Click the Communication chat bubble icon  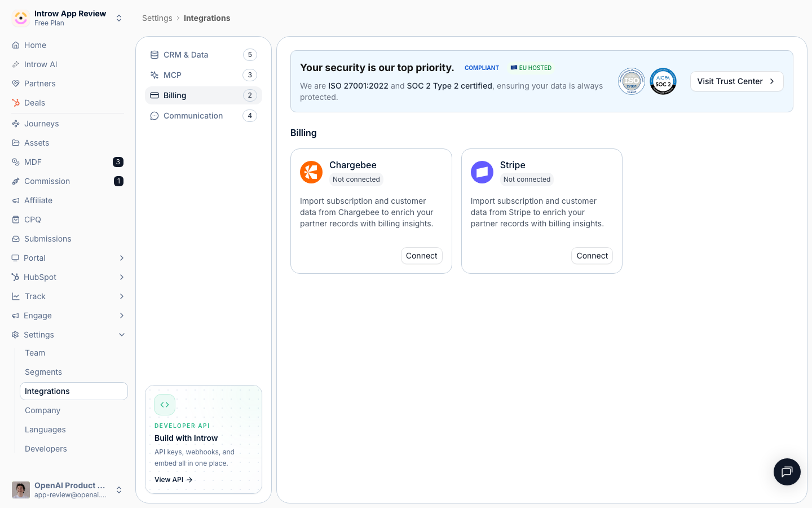[155, 116]
